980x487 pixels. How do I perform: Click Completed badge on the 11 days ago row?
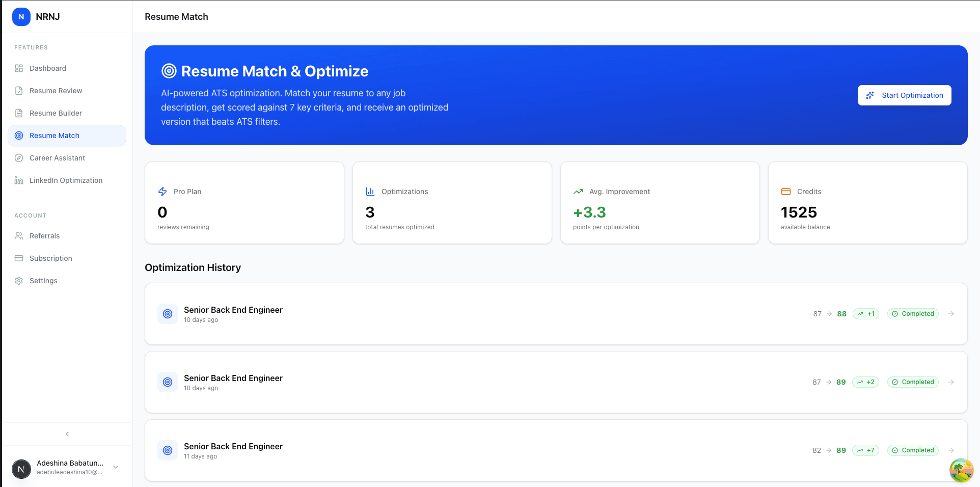[x=913, y=450]
